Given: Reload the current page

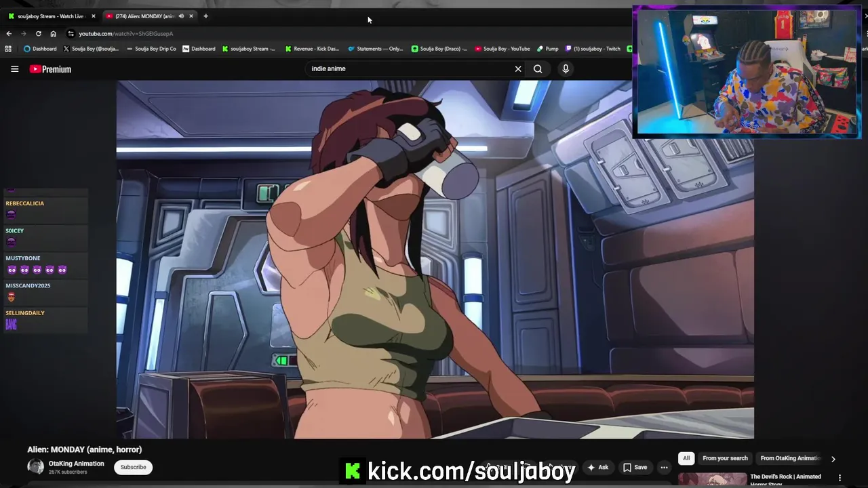Looking at the screenshot, I should click(x=38, y=33).
